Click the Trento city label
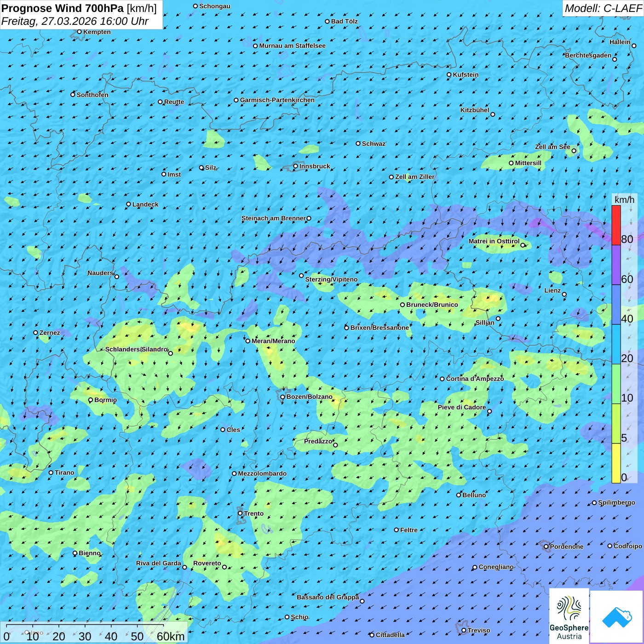The image size is (644, 644). (254, 513)
